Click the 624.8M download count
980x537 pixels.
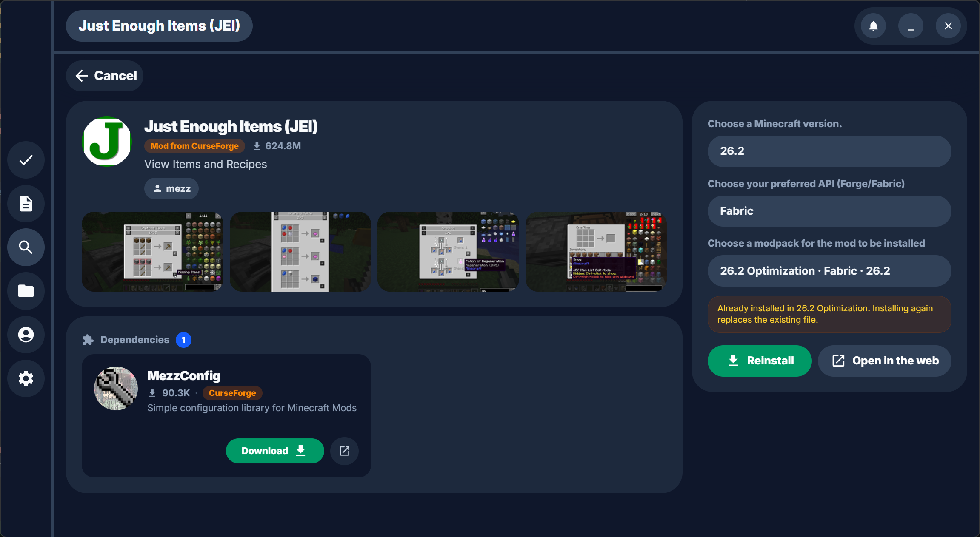(277, 146)
